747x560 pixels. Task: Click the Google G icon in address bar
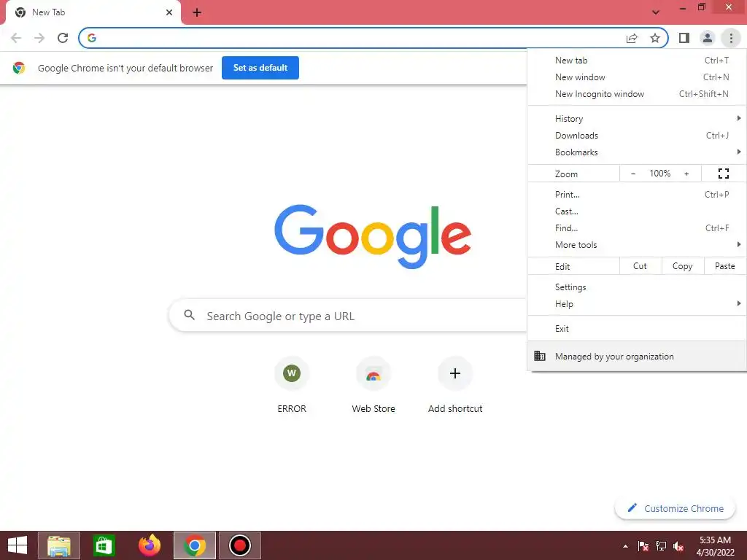coord(92,38)
